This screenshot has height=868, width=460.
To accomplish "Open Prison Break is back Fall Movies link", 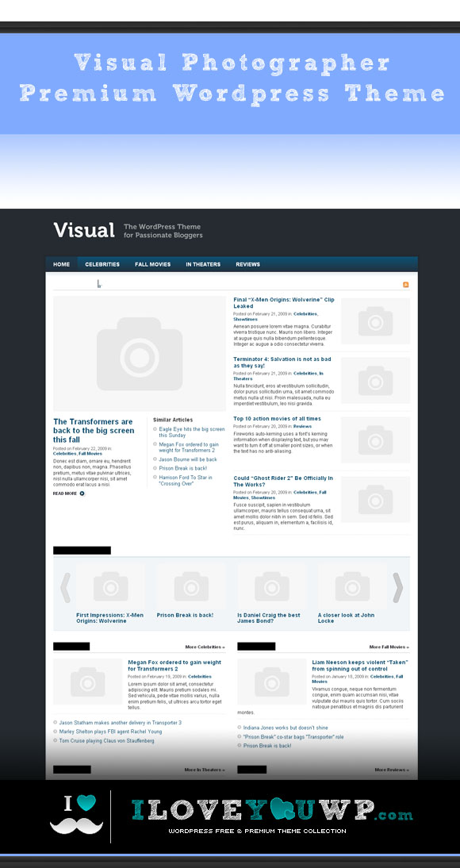I will point(267,746).
